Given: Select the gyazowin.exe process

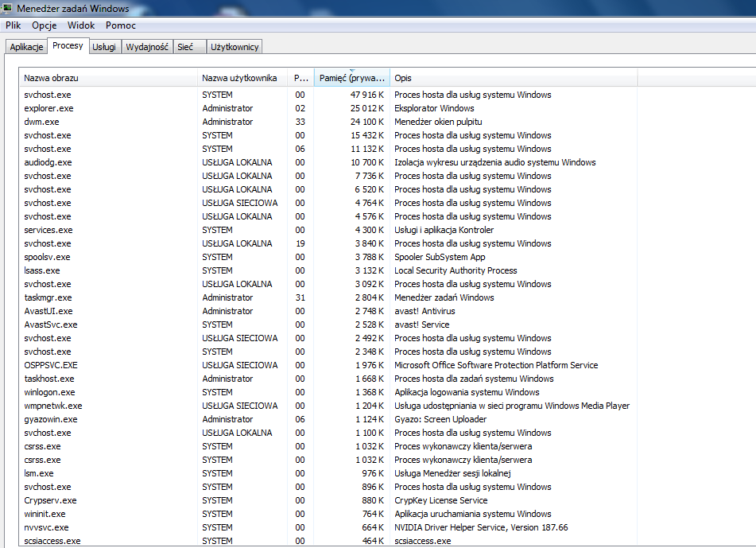Looking at the screenshot, I should click(x=328, y=418).
